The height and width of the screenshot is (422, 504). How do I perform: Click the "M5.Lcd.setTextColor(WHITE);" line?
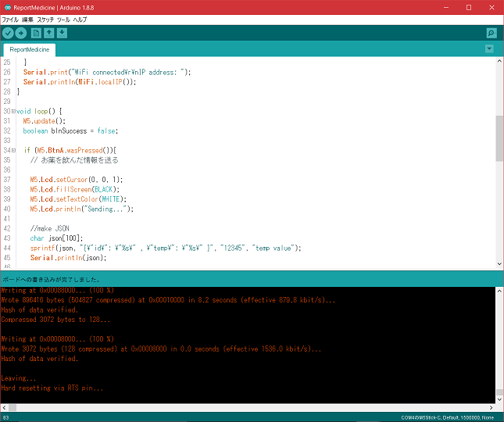pos(78,199)
